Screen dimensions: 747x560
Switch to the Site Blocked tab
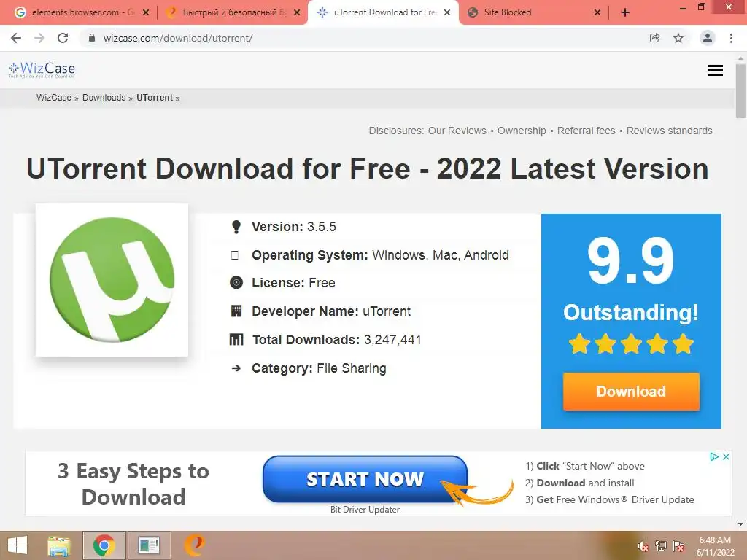pos(535,13)
